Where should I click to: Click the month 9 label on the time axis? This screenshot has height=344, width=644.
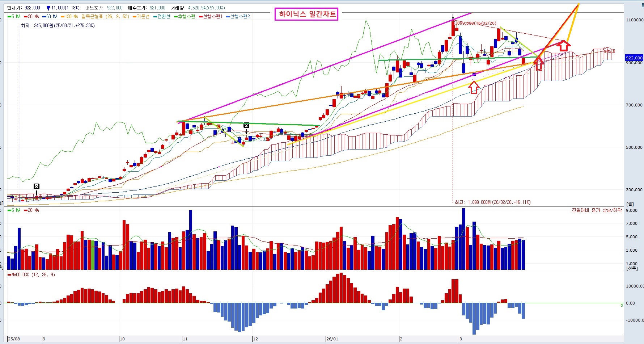(x=44, y=339)
